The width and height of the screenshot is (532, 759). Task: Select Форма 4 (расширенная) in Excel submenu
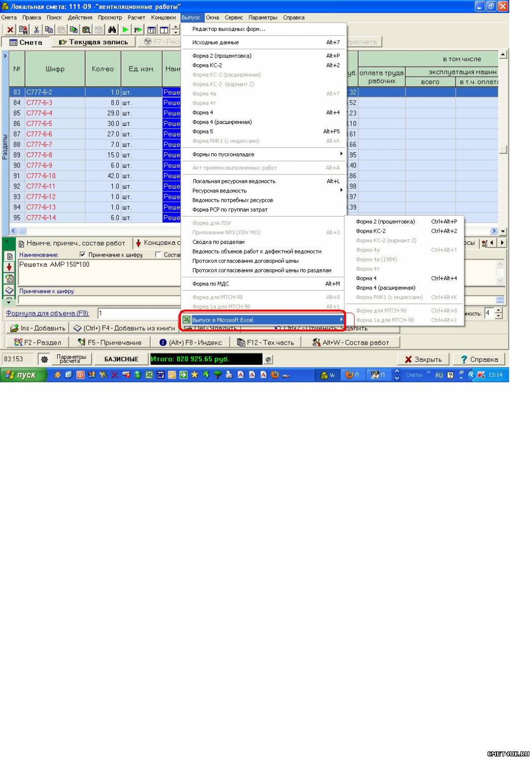click(x=405, y=287)
